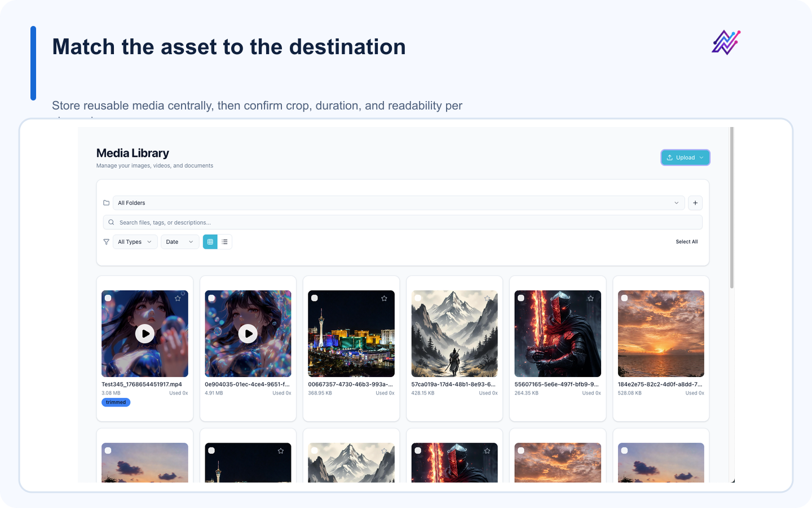This screenshot has width=812, height=508.
Task: Tick the checkbox on Test345_1768654451917.mp4
Action: (x=108, y=298)
